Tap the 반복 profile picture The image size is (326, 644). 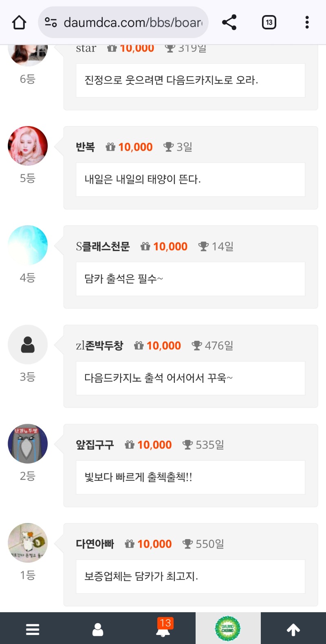(28, 146)
